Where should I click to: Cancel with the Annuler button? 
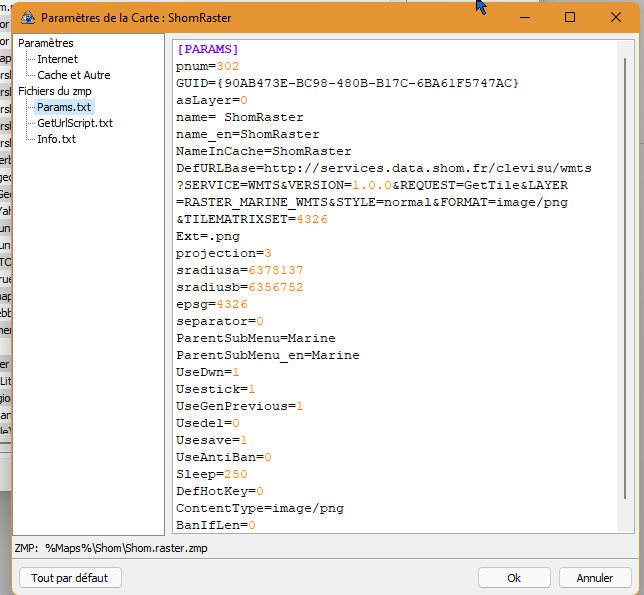(595, 578)
